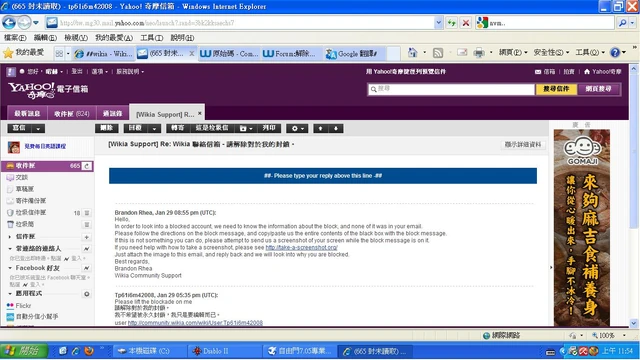Open the 我的最愛(A) favorites menu
Viewport: 640px width, 360px height.
[114, 38]
